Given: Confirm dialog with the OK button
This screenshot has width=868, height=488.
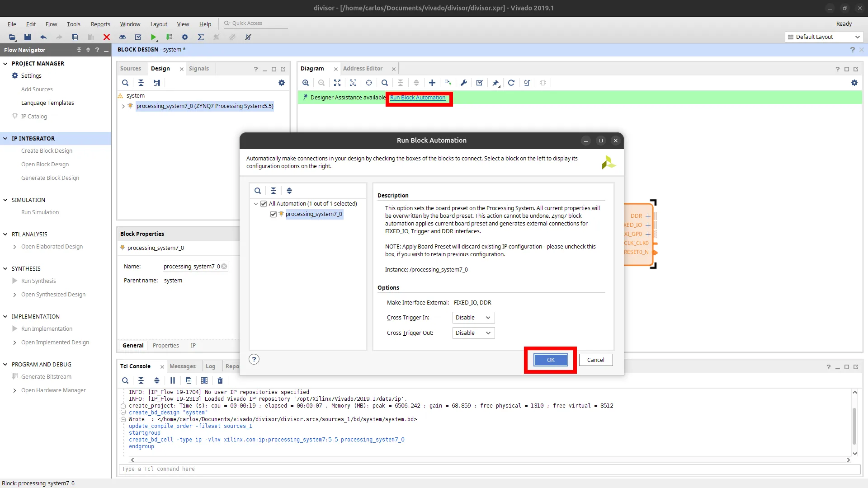Looking at the screenshot, I should (x=551, y=360).
